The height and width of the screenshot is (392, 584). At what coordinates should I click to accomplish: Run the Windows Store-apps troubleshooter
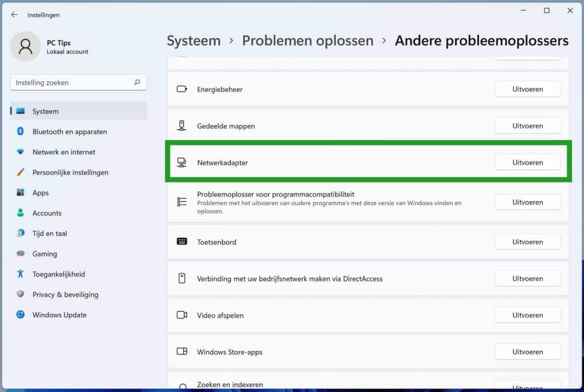pos(528,352)
